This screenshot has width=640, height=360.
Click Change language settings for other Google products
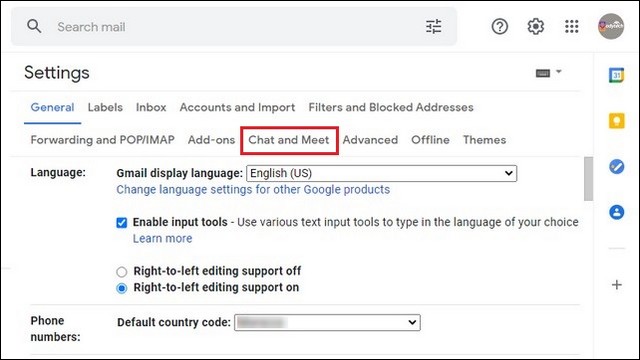click(253, 190)
